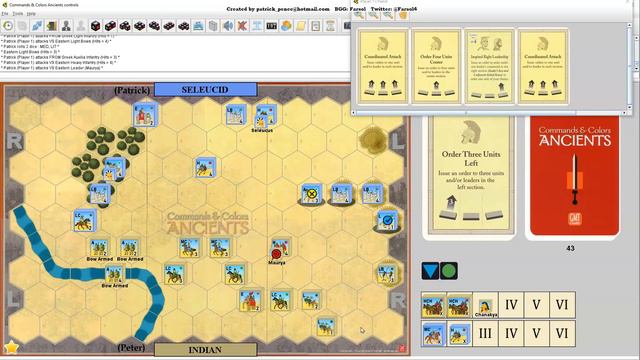This screenshot has height=360, width=640.
Task: Select the first Coordinated Attack card in hand
Action: click(x=382, y=66)
